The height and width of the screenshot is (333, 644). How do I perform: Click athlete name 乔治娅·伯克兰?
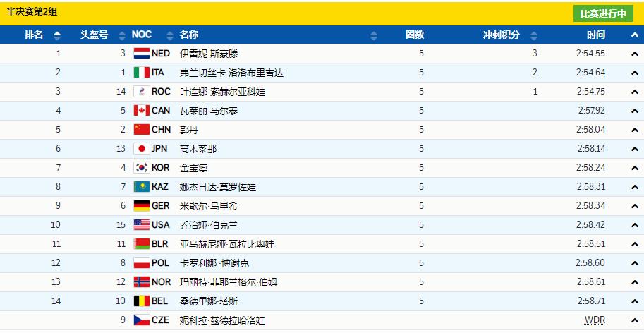coord(209,225)
